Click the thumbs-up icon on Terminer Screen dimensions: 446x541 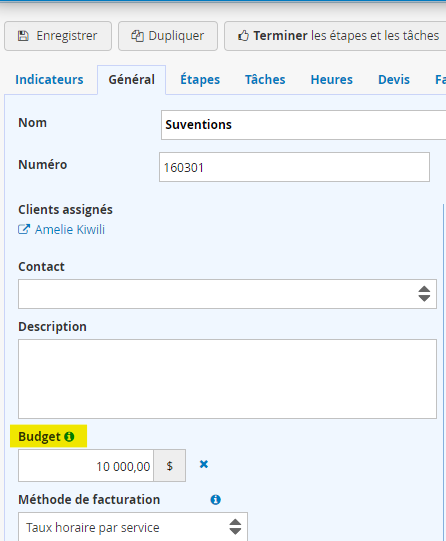click(243, 36)
